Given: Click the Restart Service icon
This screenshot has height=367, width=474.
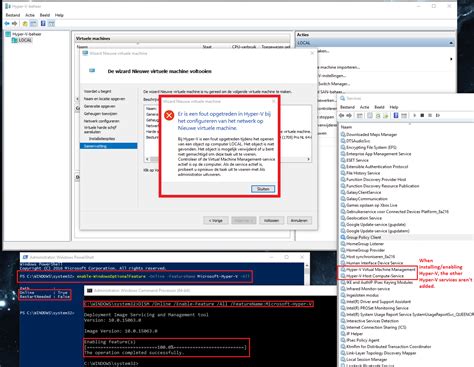Looking at the screenshot, I should [438, 115].
